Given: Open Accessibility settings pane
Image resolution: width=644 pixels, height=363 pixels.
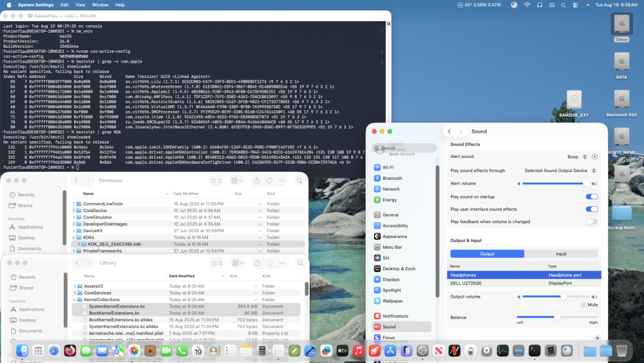Looking at the screenshot, I should pyautogui.click(x=391, y=226).
